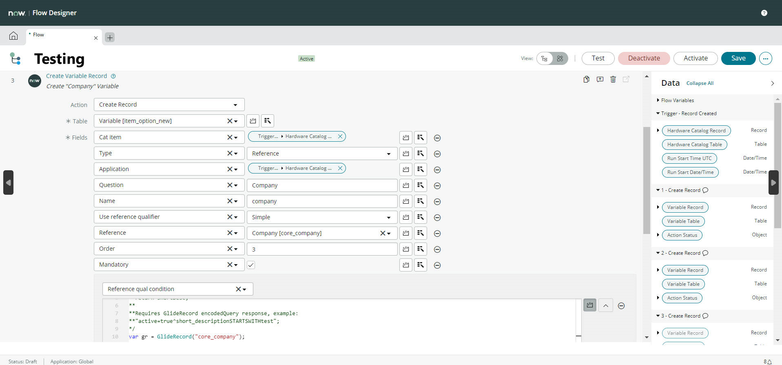Remove the Reference qual condition field

pos(621,306)
